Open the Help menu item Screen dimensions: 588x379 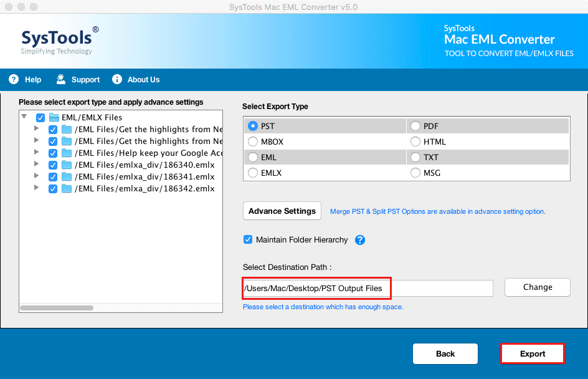[x=26, y=80]
